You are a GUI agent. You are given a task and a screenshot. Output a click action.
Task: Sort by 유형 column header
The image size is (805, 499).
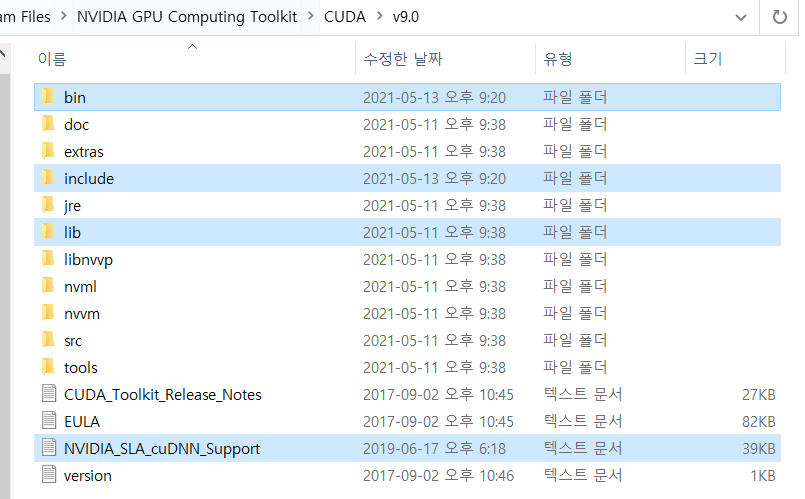point(558,59)
